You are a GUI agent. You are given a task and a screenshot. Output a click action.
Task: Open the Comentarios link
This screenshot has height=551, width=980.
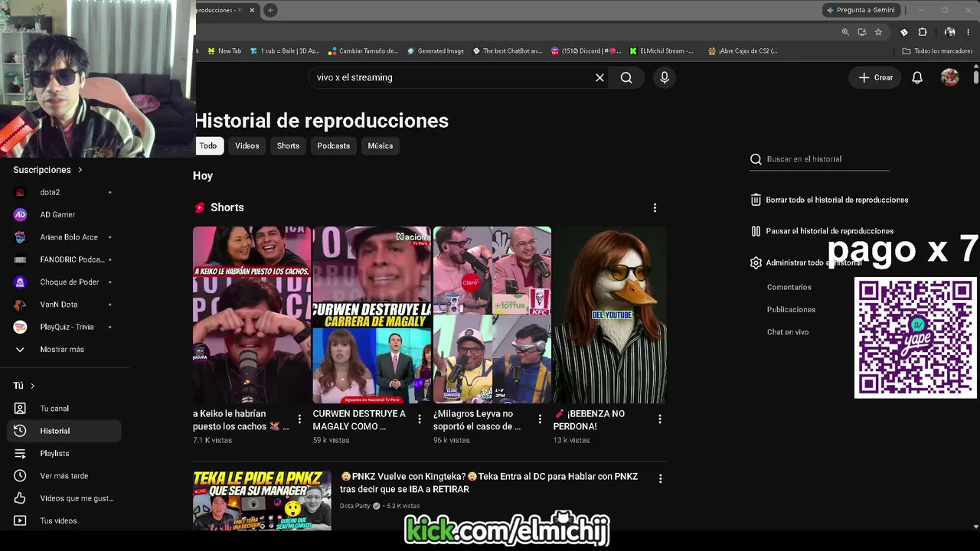coord(789,287)
